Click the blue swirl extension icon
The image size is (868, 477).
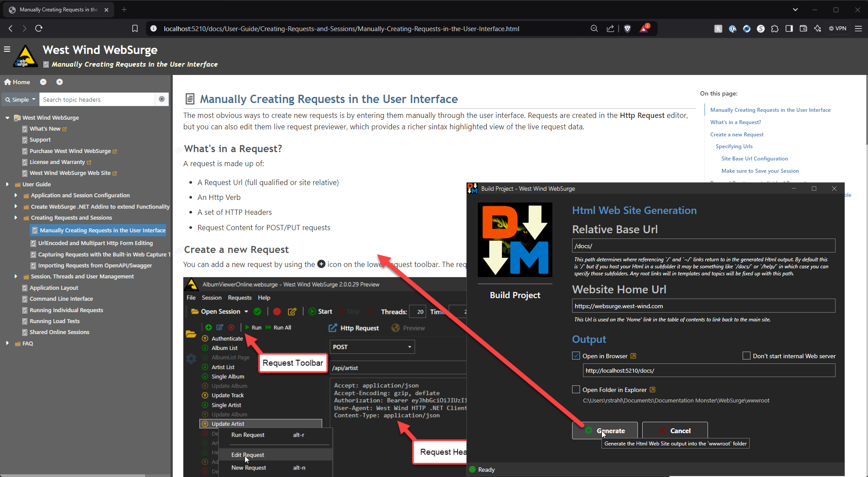click(747, 28)
